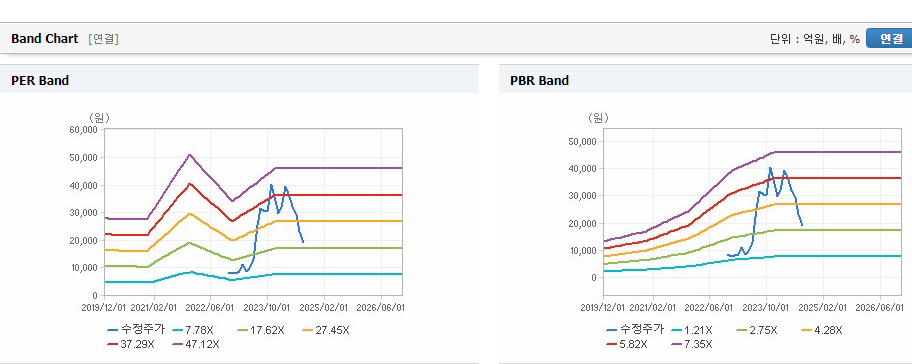This screenshot has width=912, height=364.
Task: Click the (원) unit label above PBR chart
Action: pyautogui.click(x=597, y=118)
